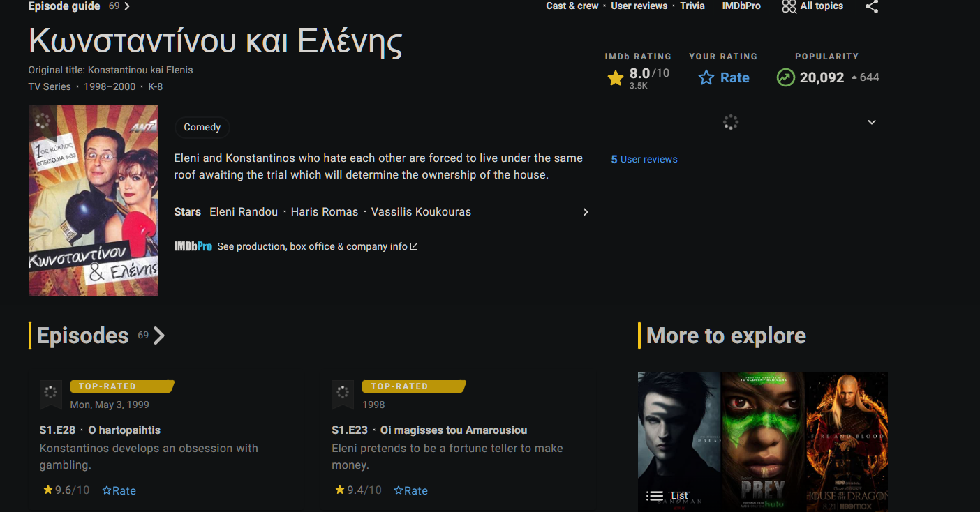Viewport: 980px width, 512px height.
Task: Open the Stars full cast label
Action: point(188,212)
